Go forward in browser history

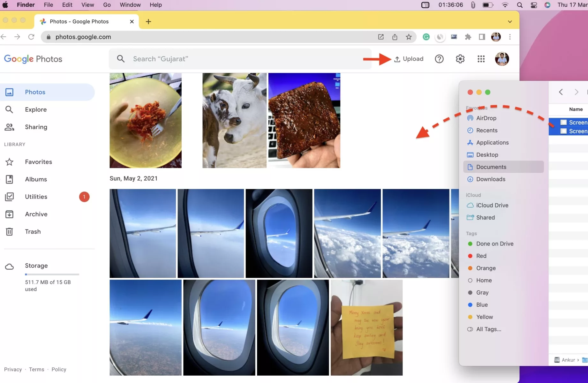tap(17, 37)
